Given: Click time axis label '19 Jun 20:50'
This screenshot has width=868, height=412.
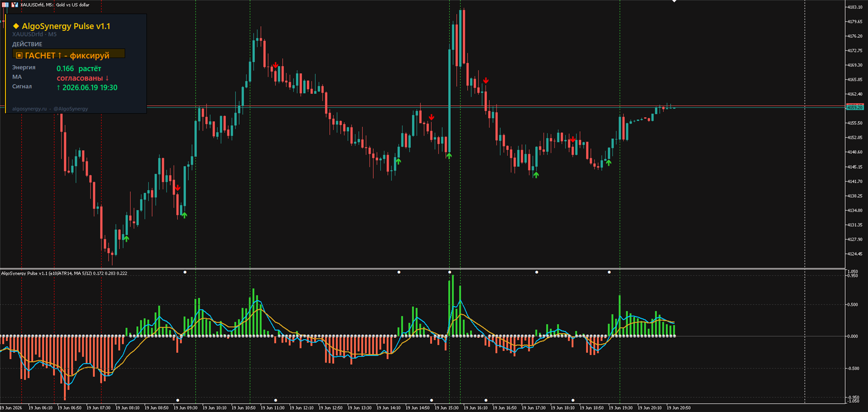Looking at the screenshot, I should (679, 408).
